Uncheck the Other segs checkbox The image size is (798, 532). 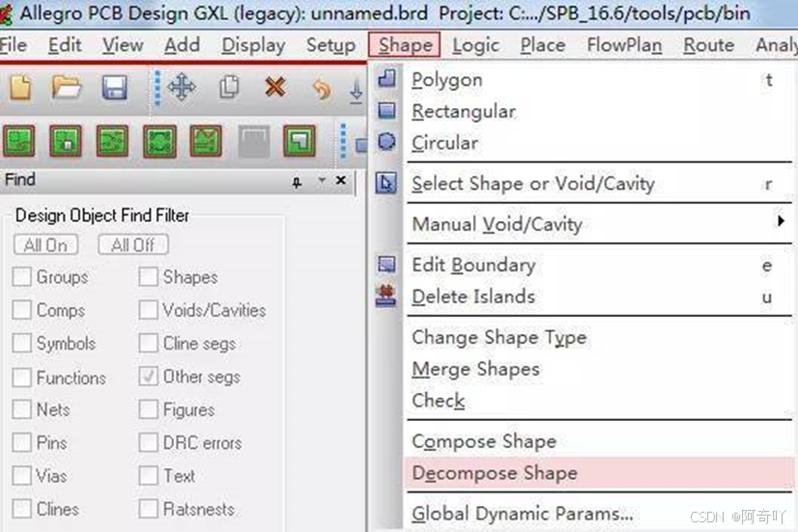point(148,377)
